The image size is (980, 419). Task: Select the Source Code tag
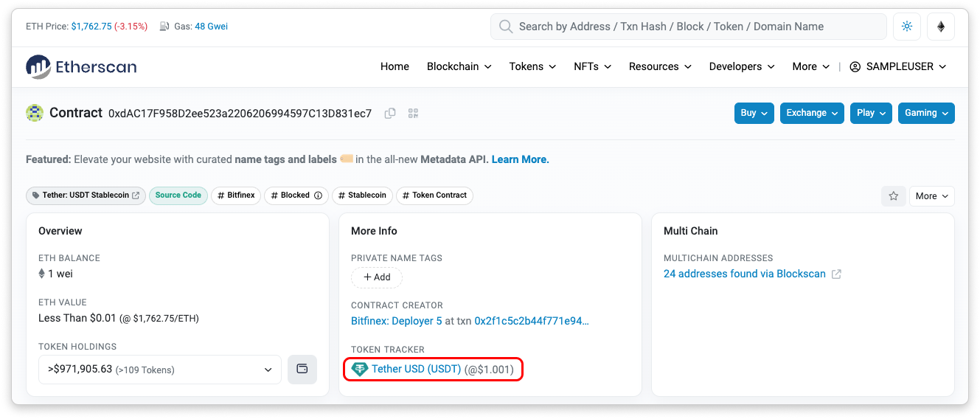click(178, 195)
